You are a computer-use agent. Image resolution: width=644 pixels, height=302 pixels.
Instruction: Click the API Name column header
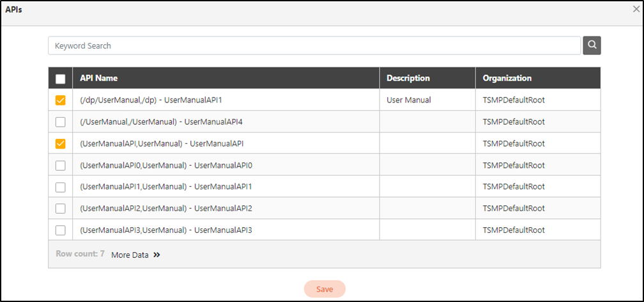[99, 78]
